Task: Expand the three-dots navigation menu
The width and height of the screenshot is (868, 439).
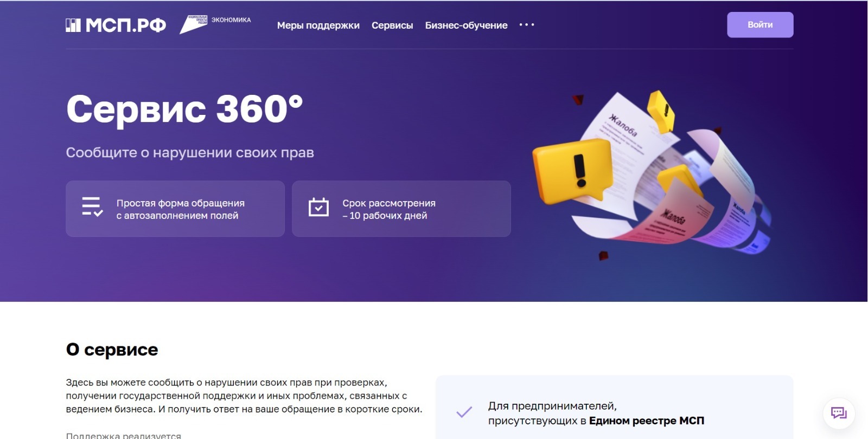Action: (527, 25)
